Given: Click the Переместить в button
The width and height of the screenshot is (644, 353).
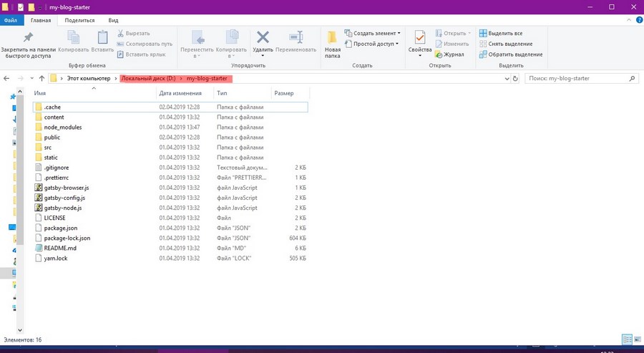Looking at the screenshot, I should pyautogui.click(x=197, y=44).
